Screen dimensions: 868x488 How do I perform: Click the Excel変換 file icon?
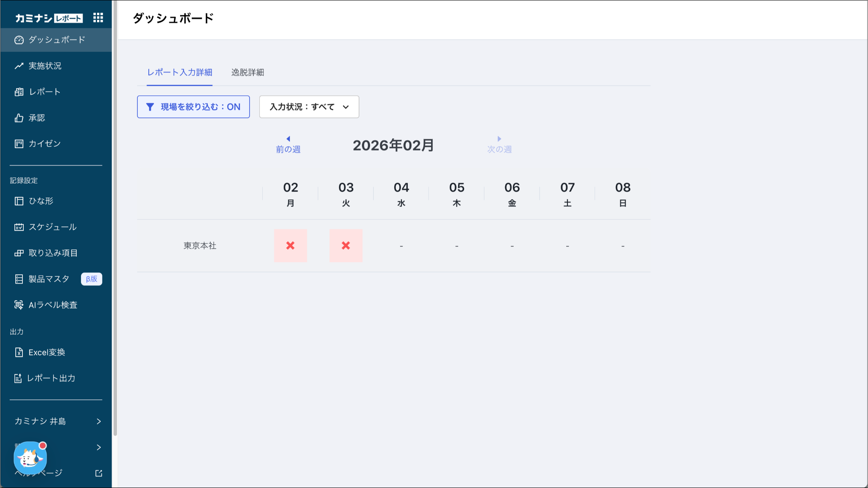[19, 352]
